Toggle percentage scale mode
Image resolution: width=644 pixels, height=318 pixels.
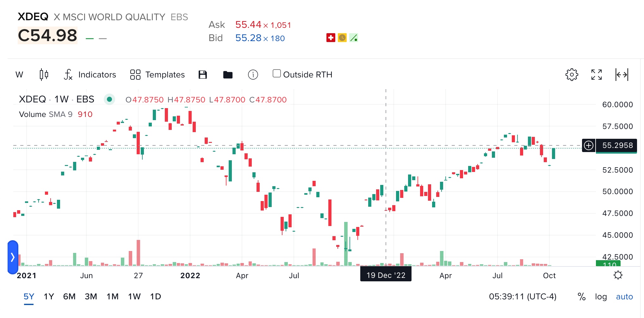click(581, 297)
